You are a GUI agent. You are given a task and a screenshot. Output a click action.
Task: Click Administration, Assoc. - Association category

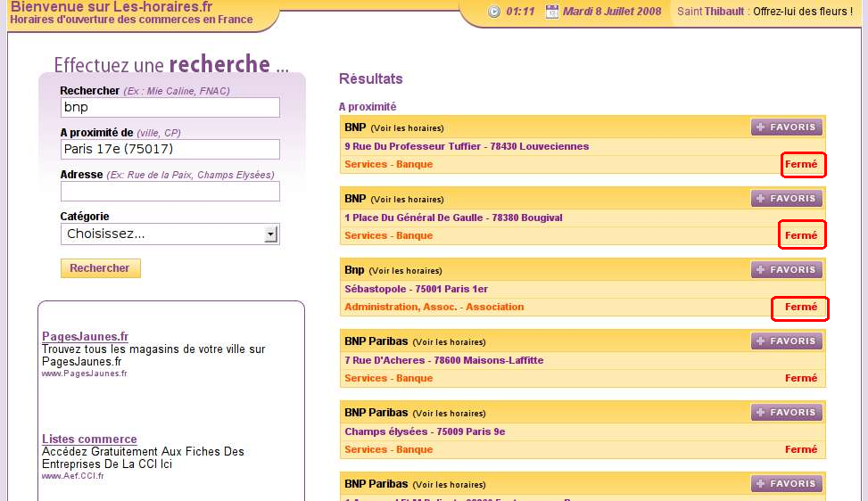[x=434, y=307]
